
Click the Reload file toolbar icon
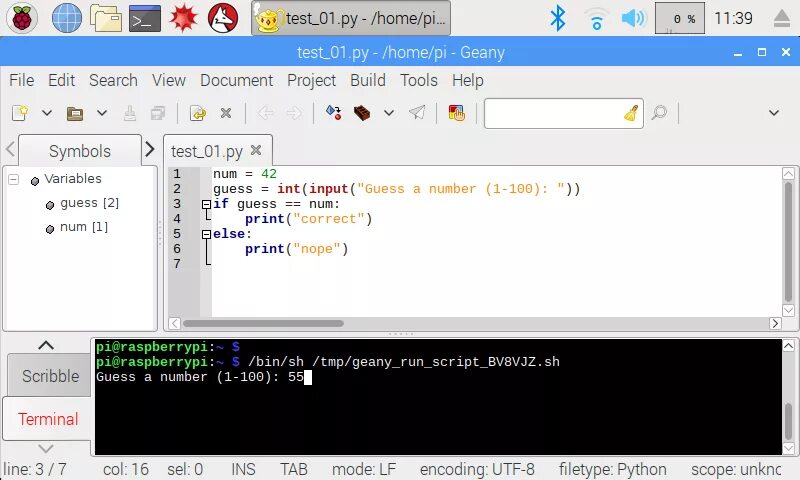click(197, 113)
